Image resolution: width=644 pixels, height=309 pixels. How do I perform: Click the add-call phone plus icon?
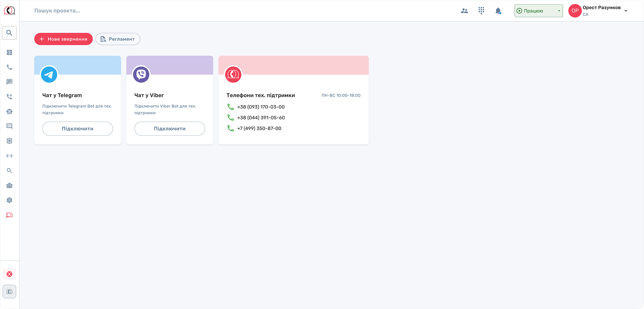pos(9,97)
